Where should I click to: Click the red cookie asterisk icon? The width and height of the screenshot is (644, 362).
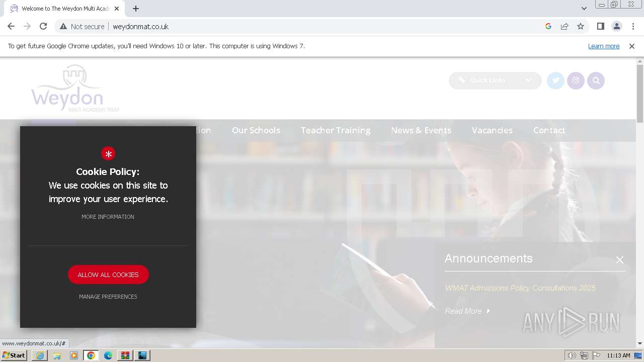(108, 153)
